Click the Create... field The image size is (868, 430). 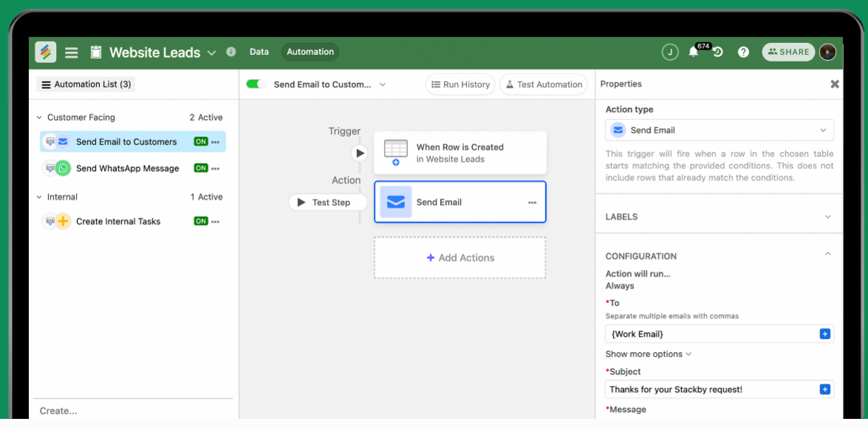click(x=133, y=411)
